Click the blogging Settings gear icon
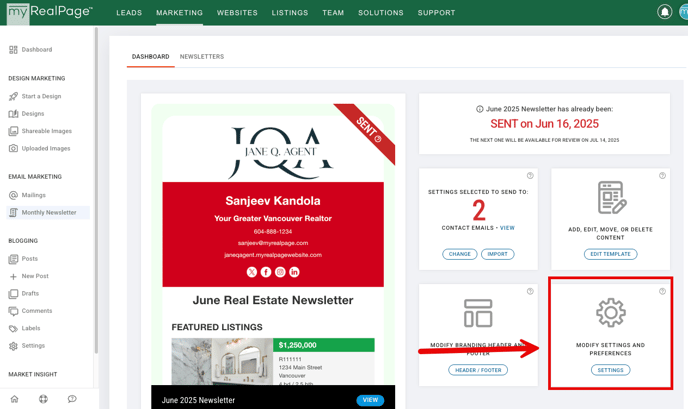 13,346
